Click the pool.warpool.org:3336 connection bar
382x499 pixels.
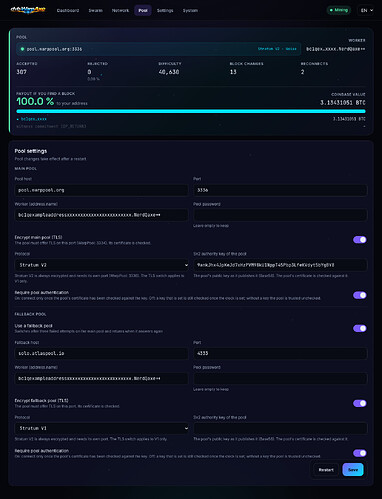click(159, 49)
